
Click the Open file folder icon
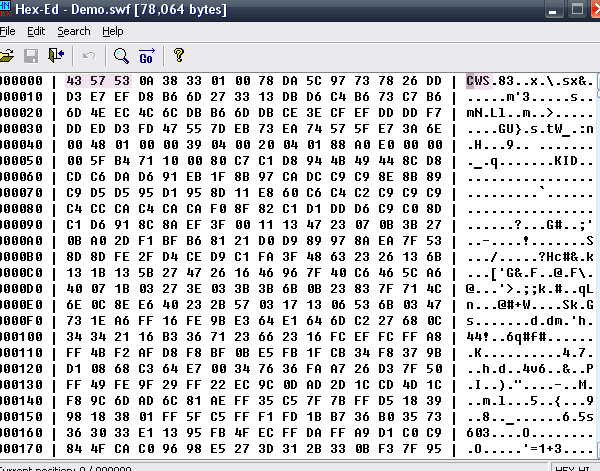click(7, 55)
